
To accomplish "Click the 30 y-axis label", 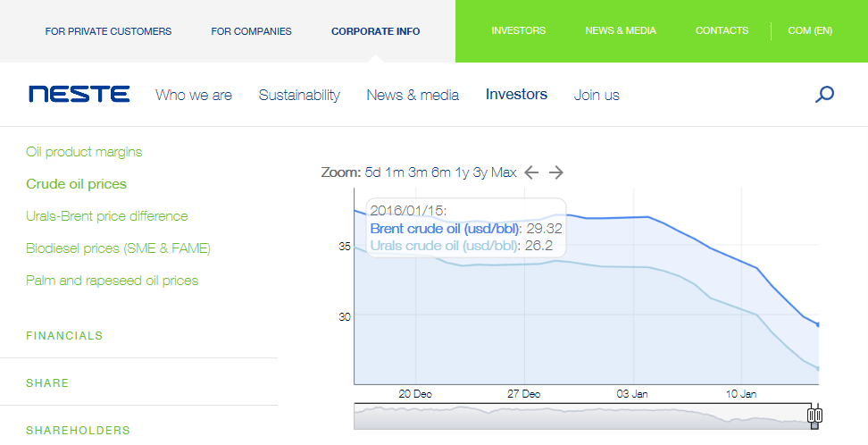I will (345, 316).
